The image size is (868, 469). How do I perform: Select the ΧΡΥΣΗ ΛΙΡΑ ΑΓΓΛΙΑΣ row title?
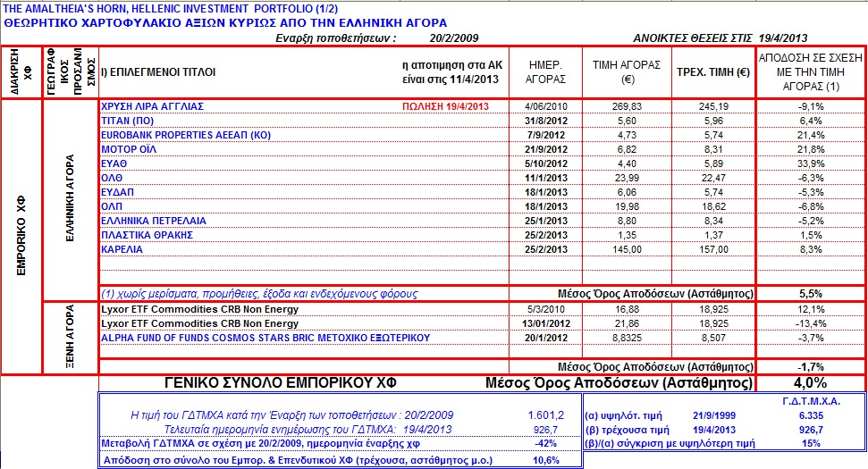[x=152, y=106]
